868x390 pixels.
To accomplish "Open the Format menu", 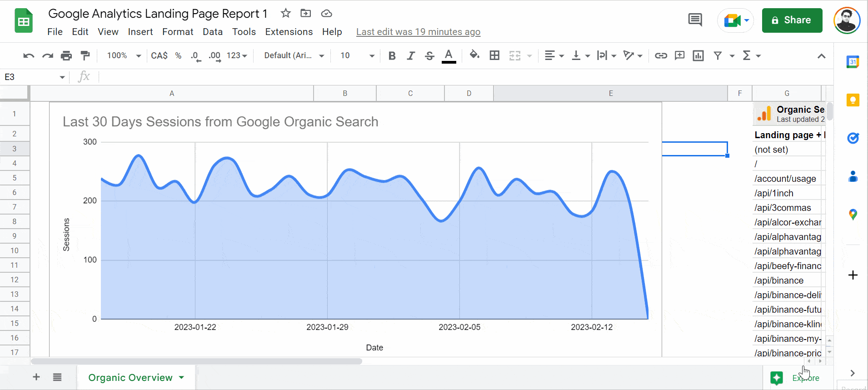I will point(178,32).
